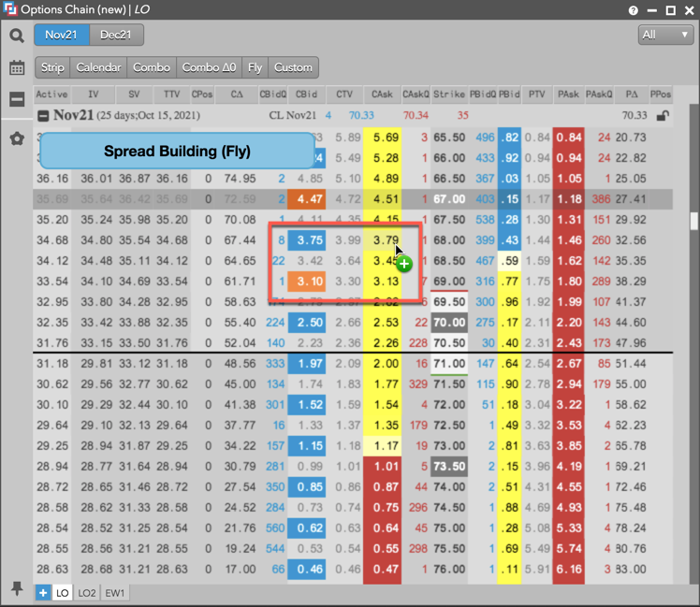Click the orange 4.47 call bid cell

(306, 198)
